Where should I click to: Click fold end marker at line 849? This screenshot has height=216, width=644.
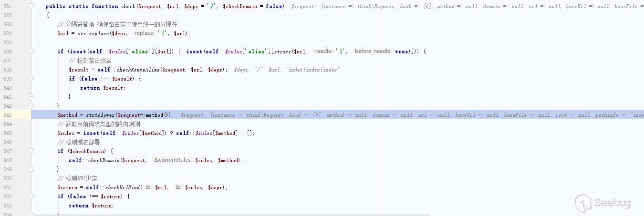(x=31, y=169)
